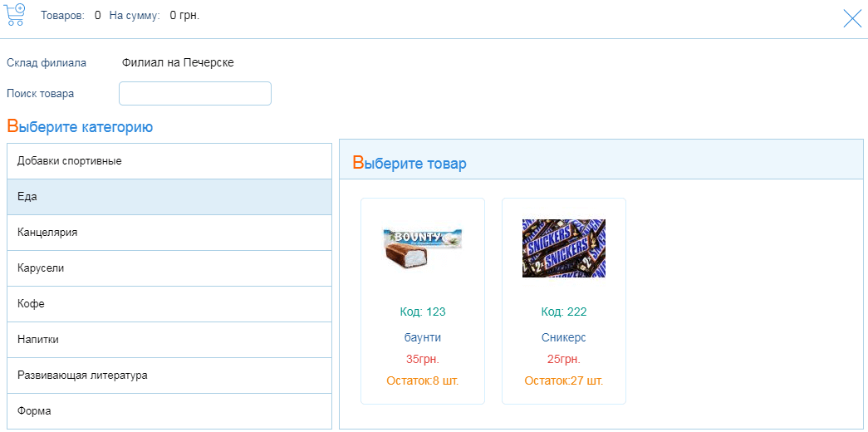
Task: Click the Snickers product image
Action: pos(564,248)
